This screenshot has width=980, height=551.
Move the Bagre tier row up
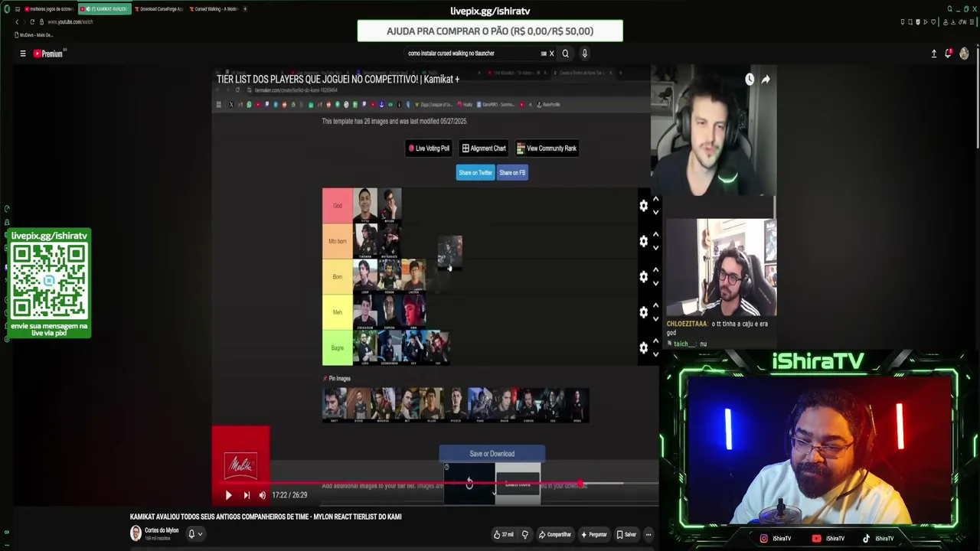pyautogui.click(x=655, y=341)
